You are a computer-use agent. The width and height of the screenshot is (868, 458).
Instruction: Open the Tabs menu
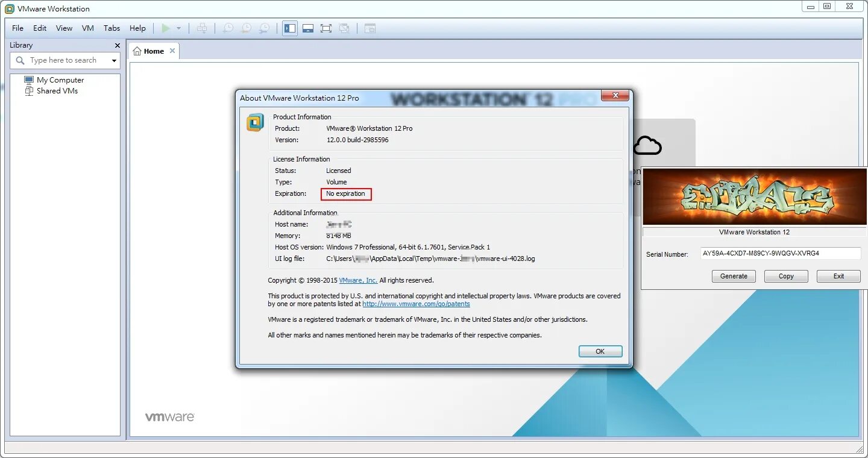[x=112, y=28]
